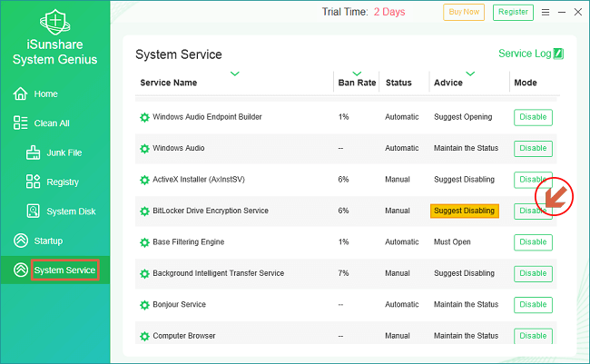Click Trial Time 2 Days text
Screen dimensions: 590x364
pyautogui.click(x=363, y=12)
